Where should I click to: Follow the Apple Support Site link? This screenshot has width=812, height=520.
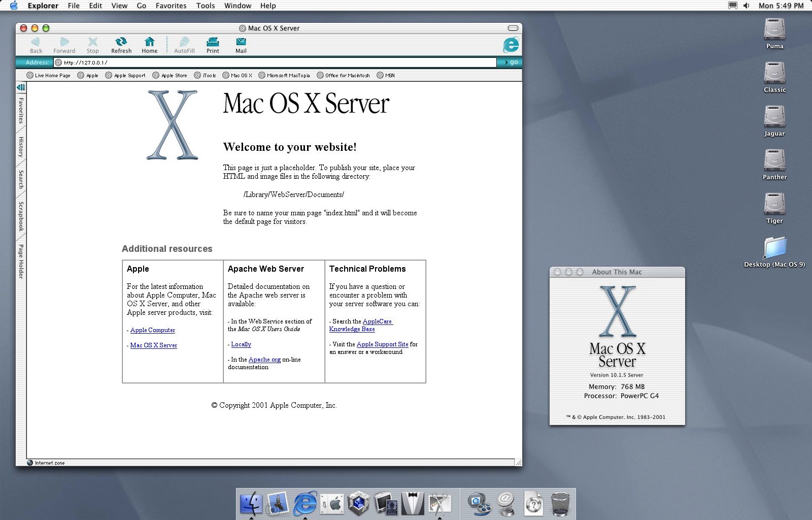tap(382, 344)
